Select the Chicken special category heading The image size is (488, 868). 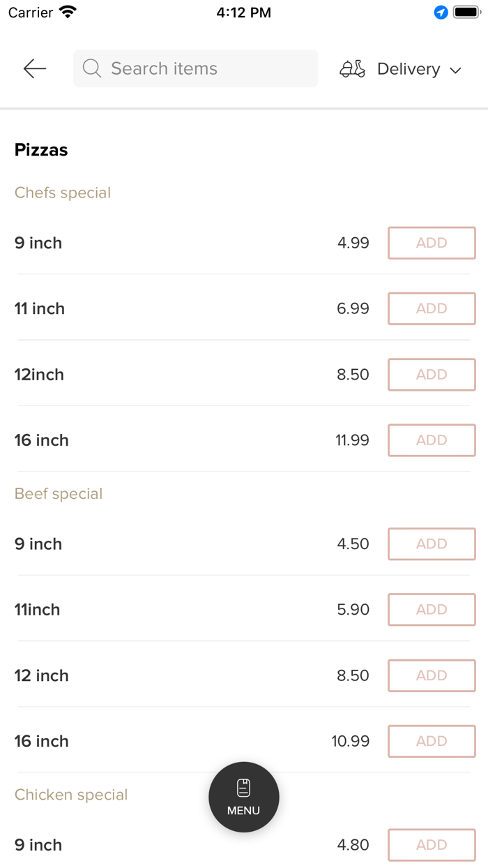(x=71, y=795)
